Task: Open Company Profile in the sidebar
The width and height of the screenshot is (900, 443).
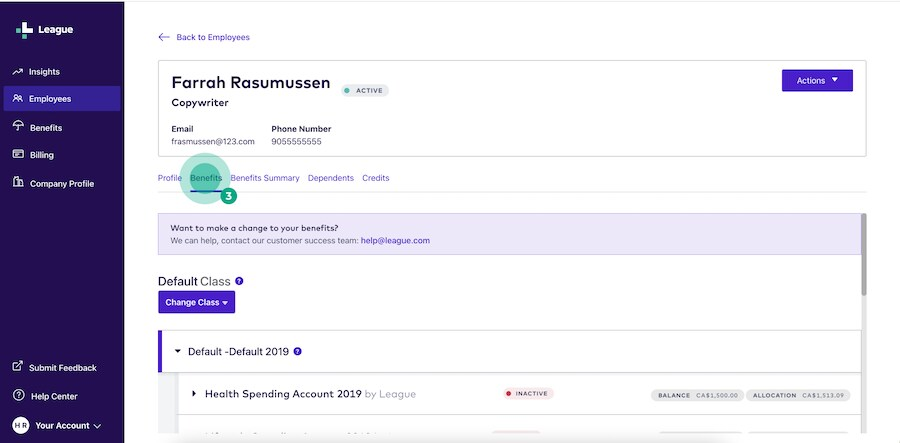Action: point(61,184)
